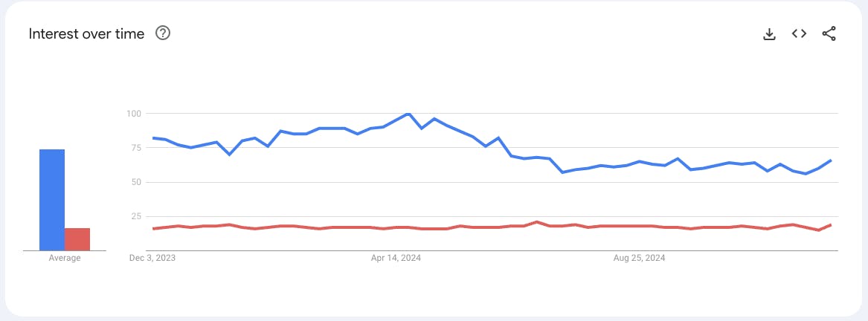Click the 50 y-axis label

click(136, 182)
